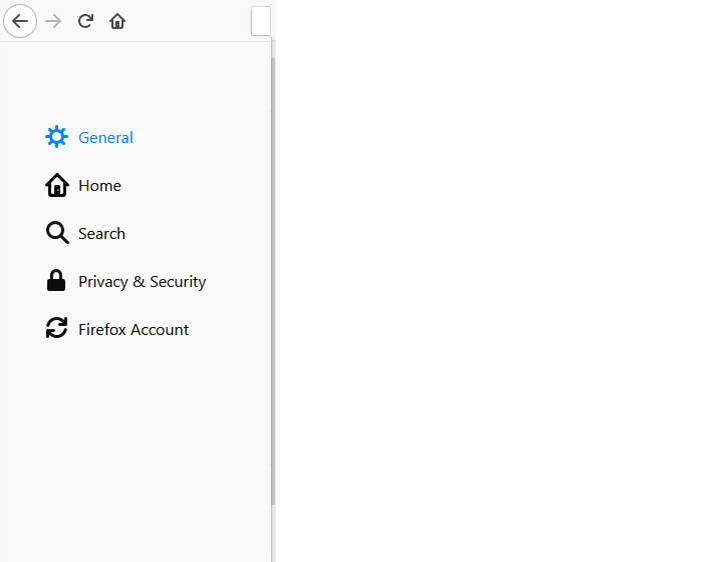Click the sync arrows icon in sidebar

click(57, 328)
